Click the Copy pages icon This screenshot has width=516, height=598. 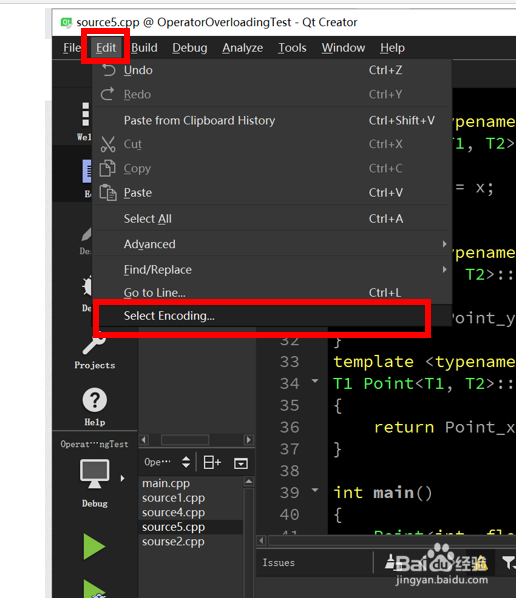coord(108,168)
